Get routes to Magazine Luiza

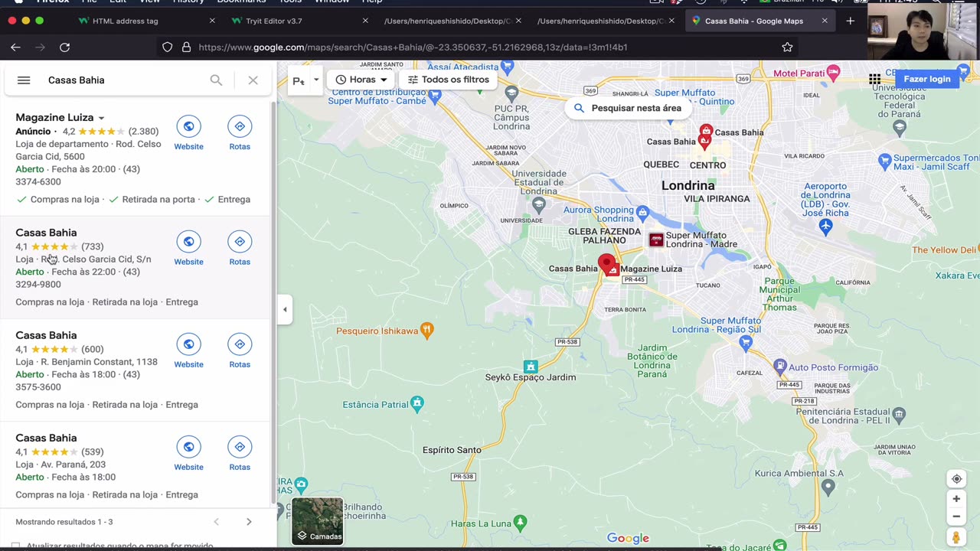point(240,126)
